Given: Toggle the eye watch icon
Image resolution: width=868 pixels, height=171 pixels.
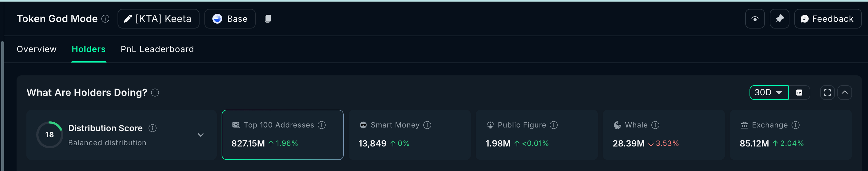Looking at the screenshot, I should click(x=755, y=19).
